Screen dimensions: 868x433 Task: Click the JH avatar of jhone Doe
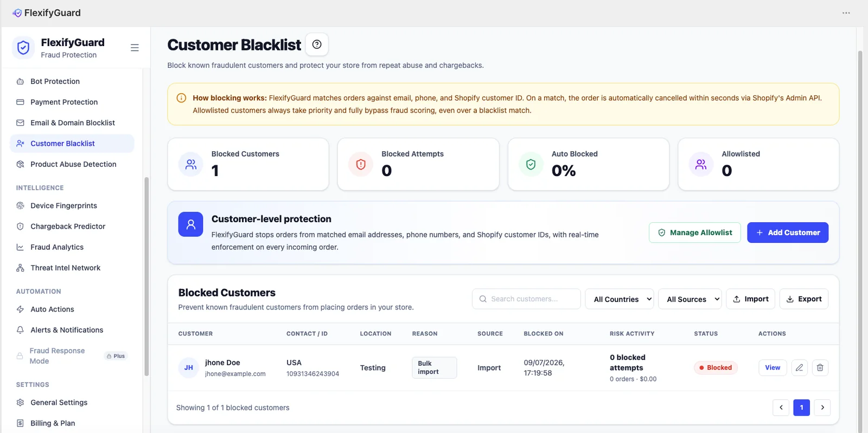coord(189,367)
